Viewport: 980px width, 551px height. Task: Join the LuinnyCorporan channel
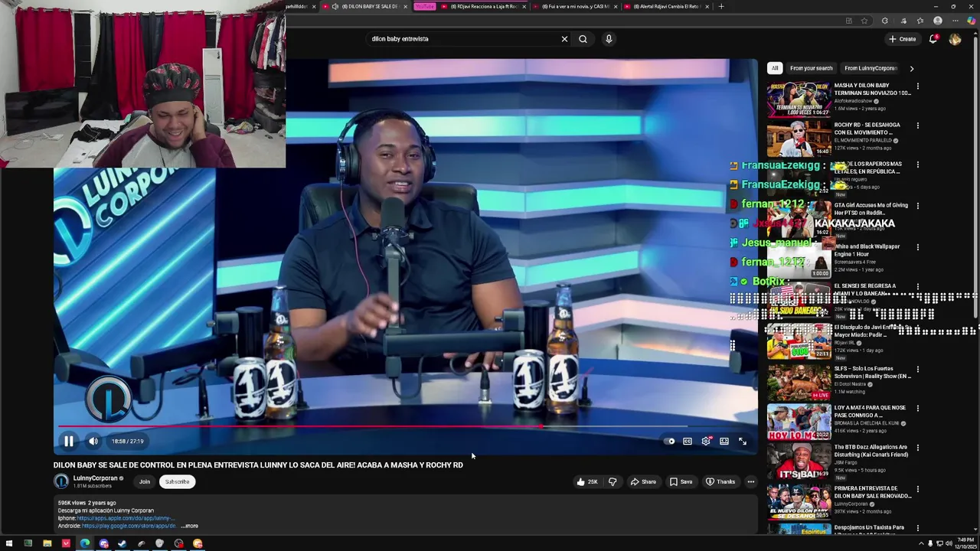144,481
